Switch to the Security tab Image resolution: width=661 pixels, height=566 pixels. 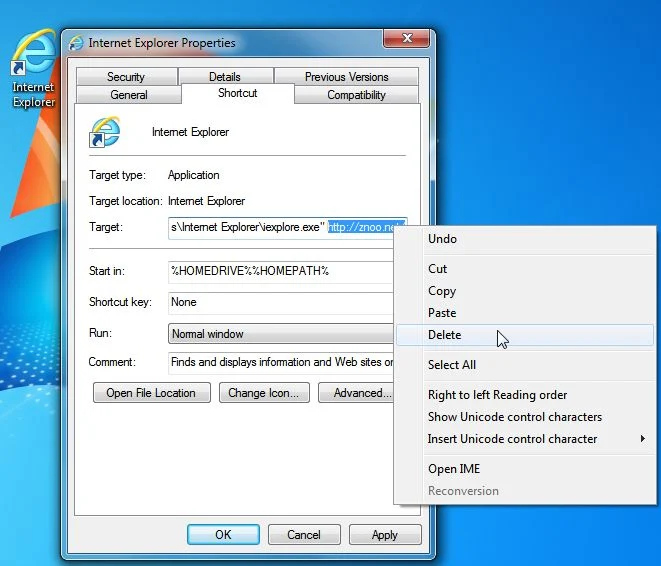tap(126, 77)
